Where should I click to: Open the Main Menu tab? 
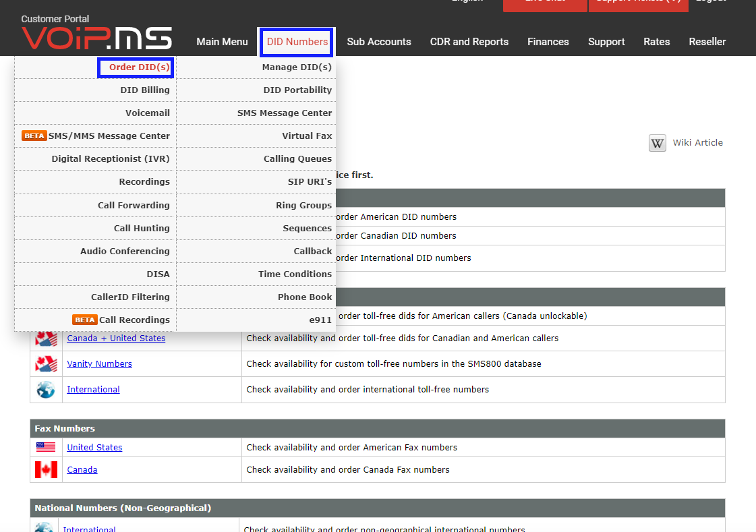223,42
